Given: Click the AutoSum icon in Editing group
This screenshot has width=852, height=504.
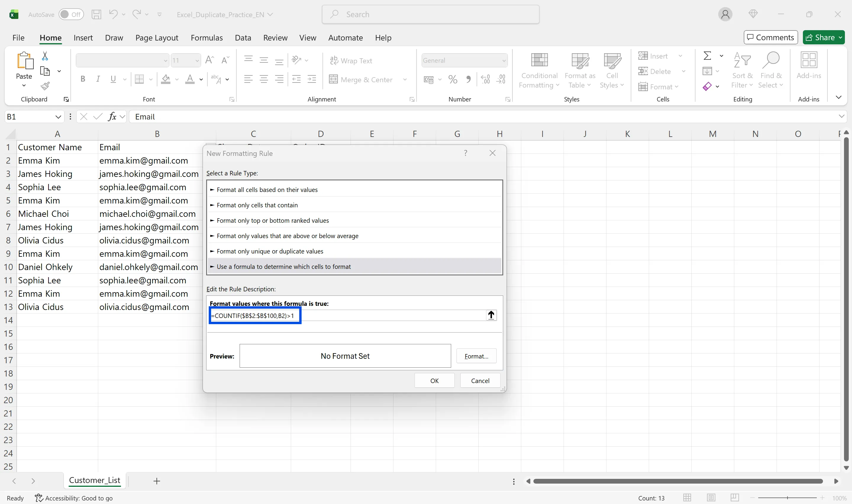Looking at the screenshot, I should coord(707,55).
